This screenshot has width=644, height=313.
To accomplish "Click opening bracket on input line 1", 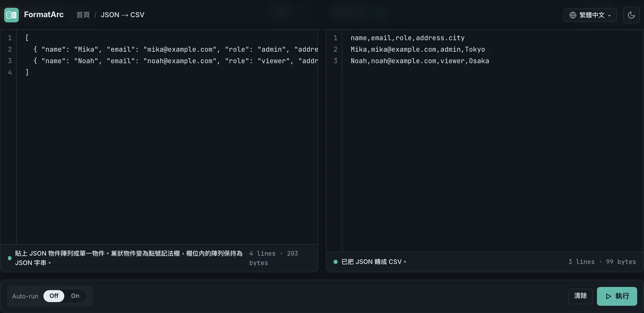I will [x=27, y=38].
